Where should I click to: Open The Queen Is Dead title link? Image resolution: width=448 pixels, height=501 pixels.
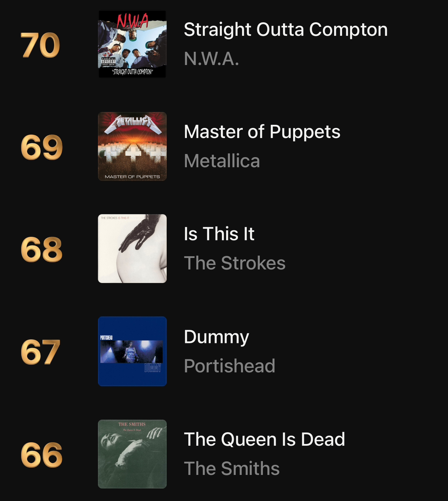point(265,439)
